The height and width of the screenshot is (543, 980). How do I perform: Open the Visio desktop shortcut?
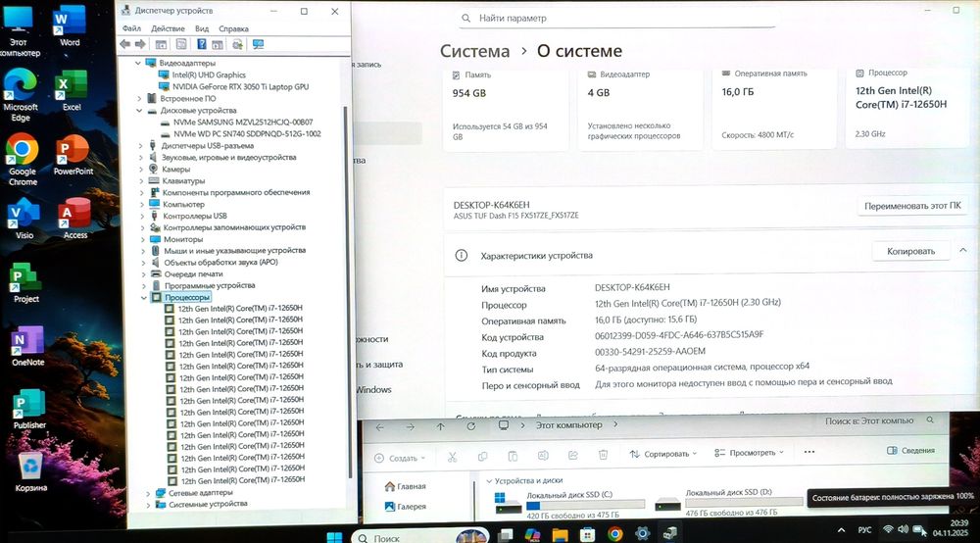(24, 219)
